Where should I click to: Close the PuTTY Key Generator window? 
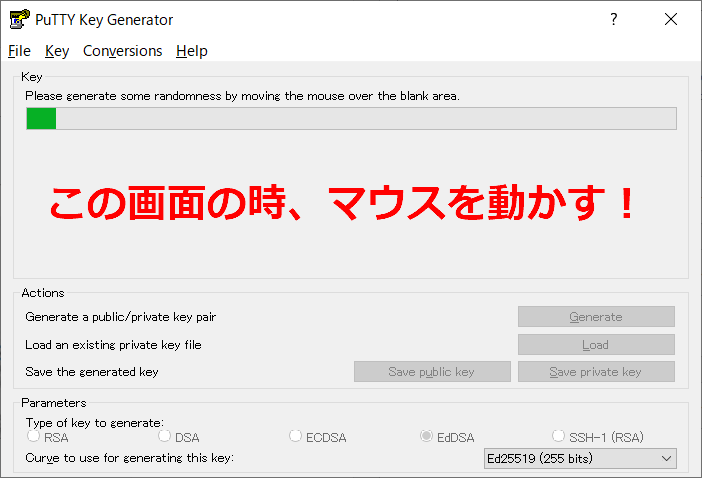[x=671, y=19]
